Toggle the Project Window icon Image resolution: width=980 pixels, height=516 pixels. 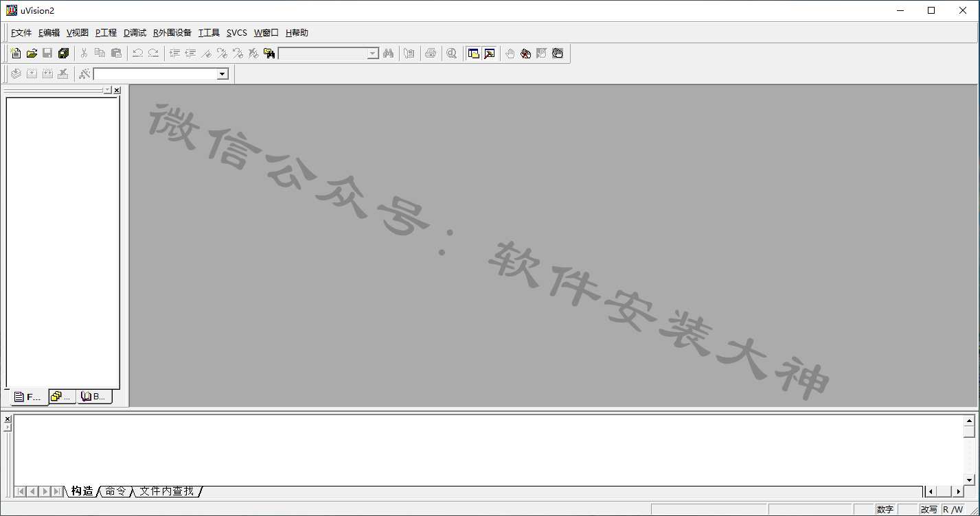(473, 53)
